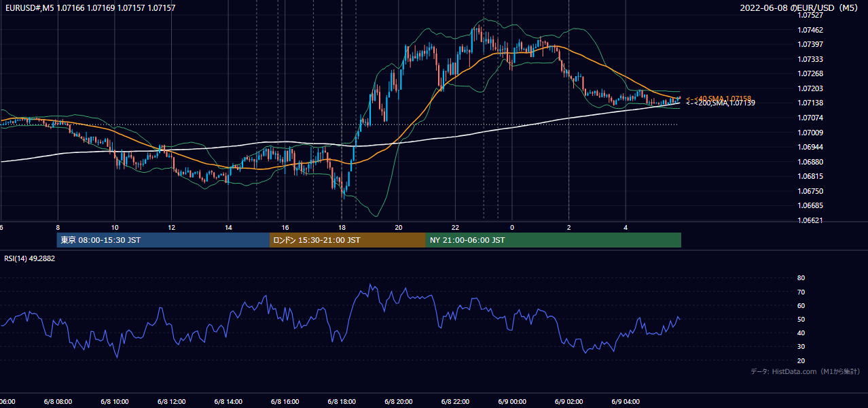This screenshot has width=868, height=408.
Task: Click the bottom date label 6/8 18:00
Action: pyautogui.click(x=342, y=402)
